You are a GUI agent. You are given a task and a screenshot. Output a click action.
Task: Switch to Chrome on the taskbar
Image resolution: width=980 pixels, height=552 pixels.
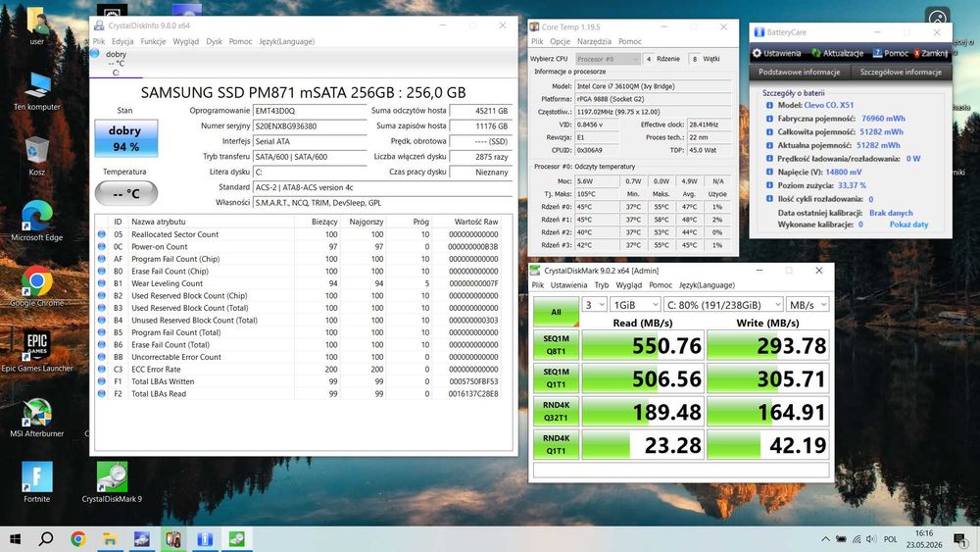click(78, 539)
